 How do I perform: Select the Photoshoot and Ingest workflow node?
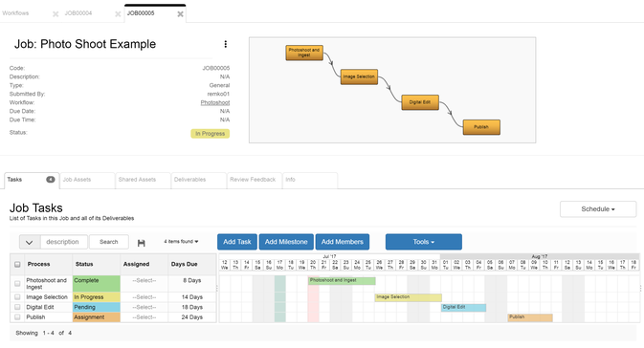click(x=304, y=53)
